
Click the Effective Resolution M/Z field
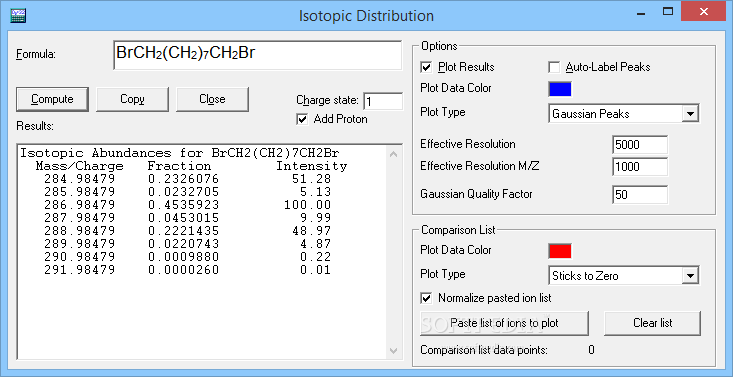point(640,167)
